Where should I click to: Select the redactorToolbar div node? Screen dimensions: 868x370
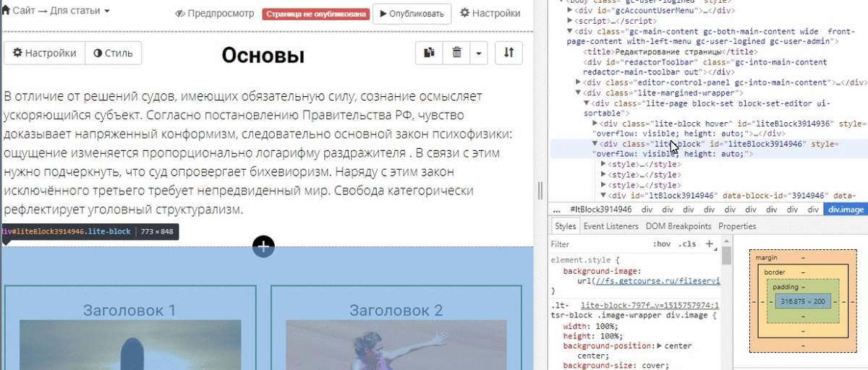click(x=705, y=67)
